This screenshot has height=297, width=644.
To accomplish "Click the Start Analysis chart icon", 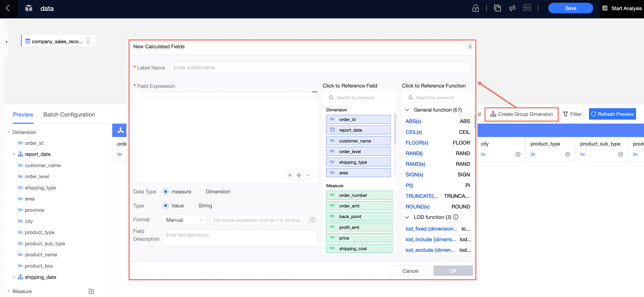I will [x=605, y=8].
